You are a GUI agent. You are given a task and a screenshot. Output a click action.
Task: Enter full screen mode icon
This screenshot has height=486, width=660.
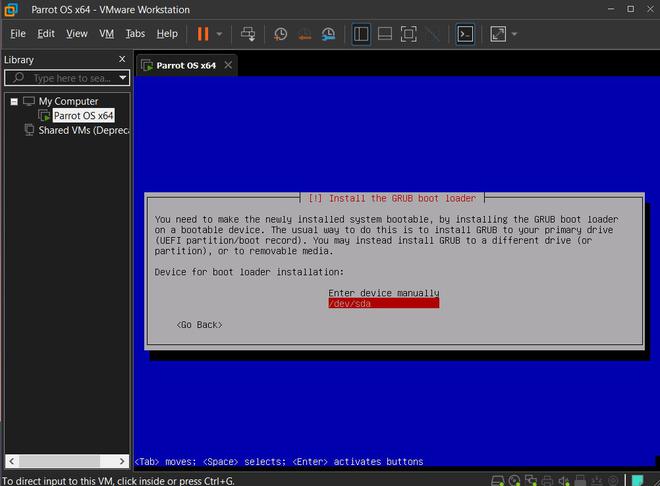point(409,34)
